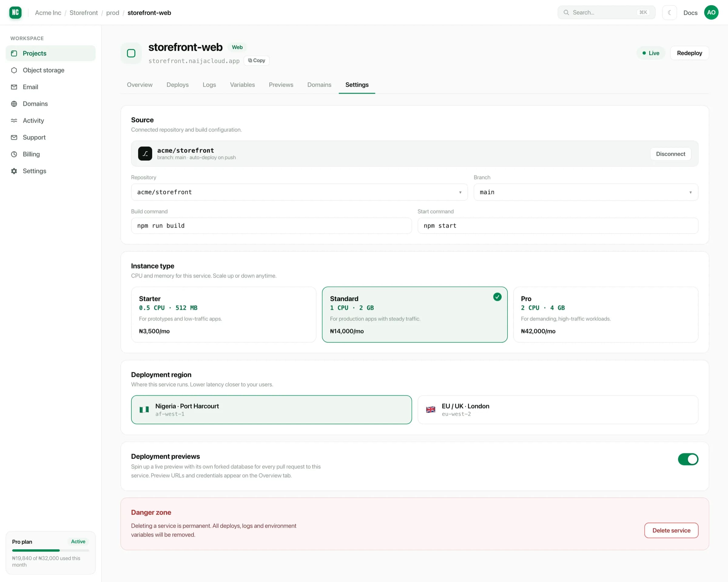Open Projects in the sidebar

[51, 53]
